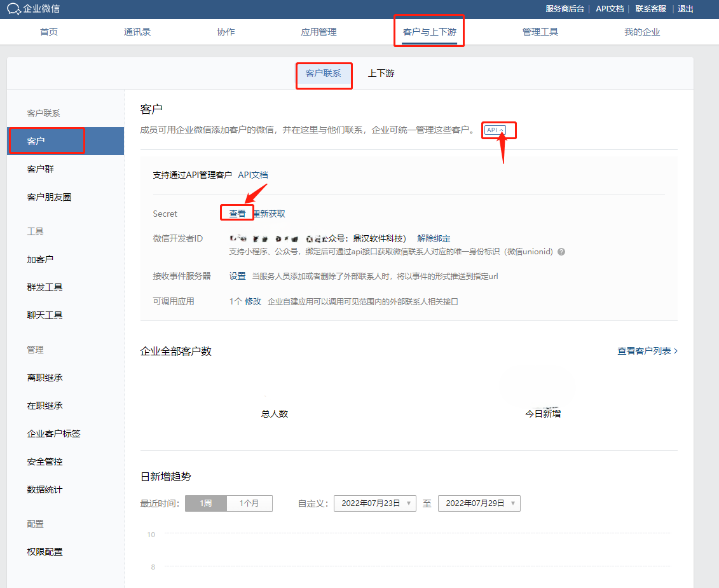719x588 pixels.
Task: Open 在职继承 in the sidebar
Action: pos(45,406)
